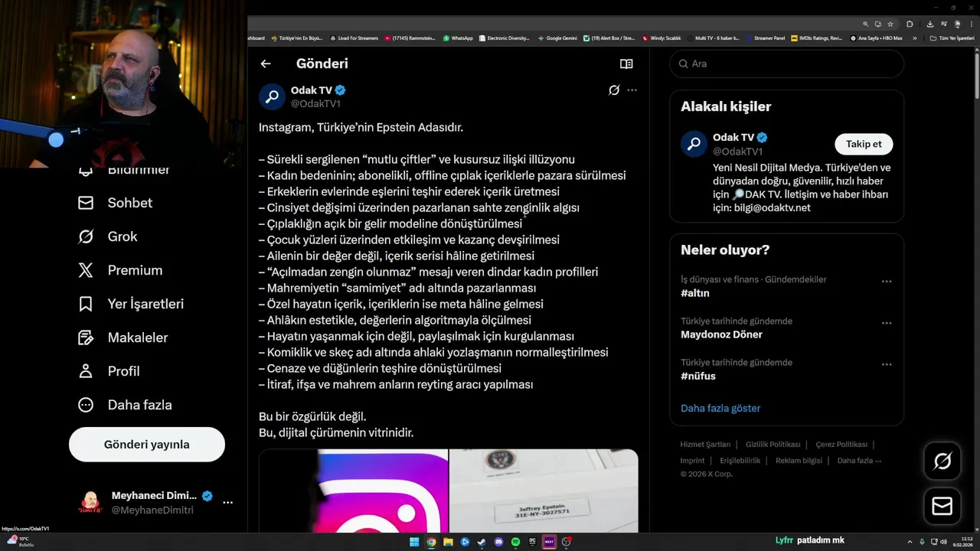The width and height of the screenshot is (980, 551).
Task: Open Premium in the left sidebar
Action: point(120,270)
